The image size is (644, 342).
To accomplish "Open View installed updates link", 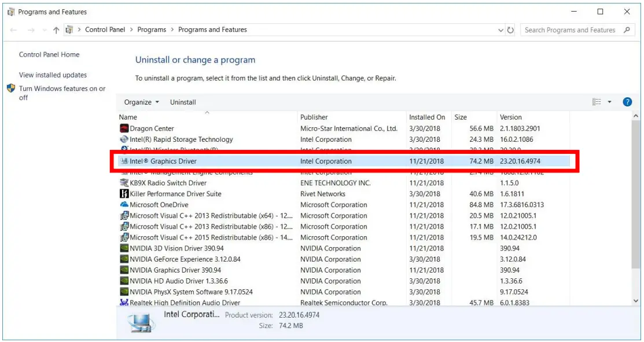I will (x=53, y=75).
